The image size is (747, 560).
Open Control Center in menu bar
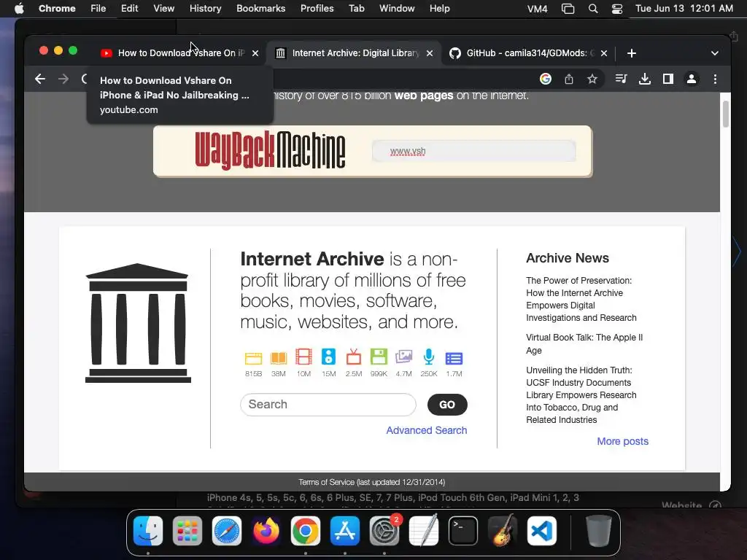click(x=617, y=9)
